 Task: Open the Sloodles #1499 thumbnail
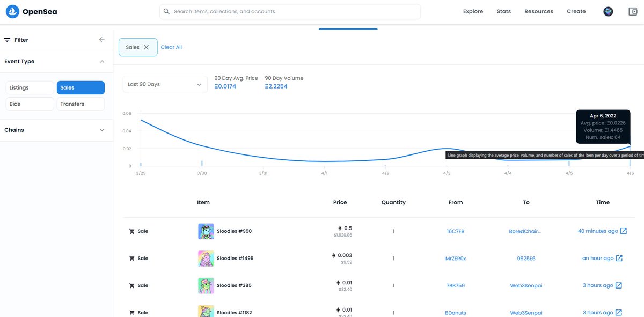206,258
